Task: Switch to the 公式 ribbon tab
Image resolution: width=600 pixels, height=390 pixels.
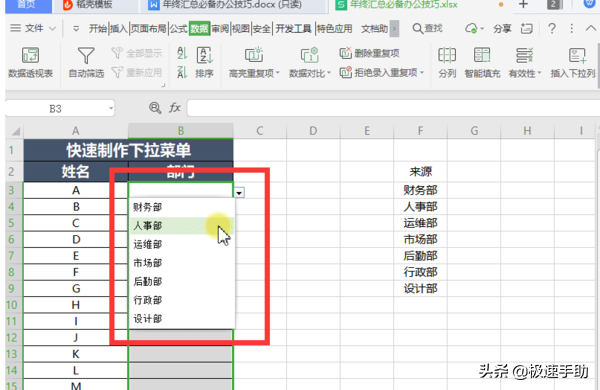Action: click(x=178, y=28)
